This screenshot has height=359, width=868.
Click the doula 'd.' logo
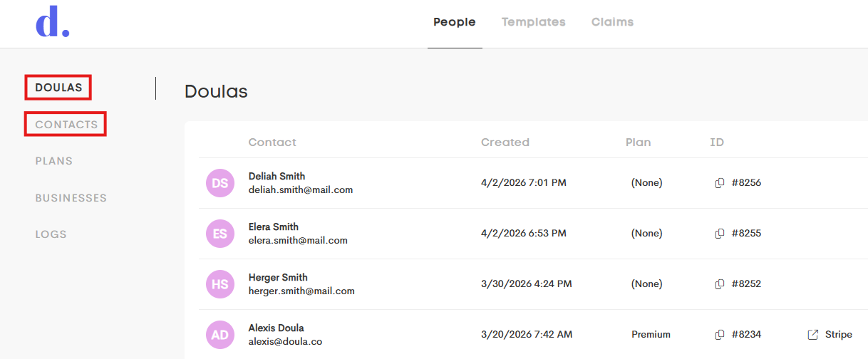(x=52, y=24)
